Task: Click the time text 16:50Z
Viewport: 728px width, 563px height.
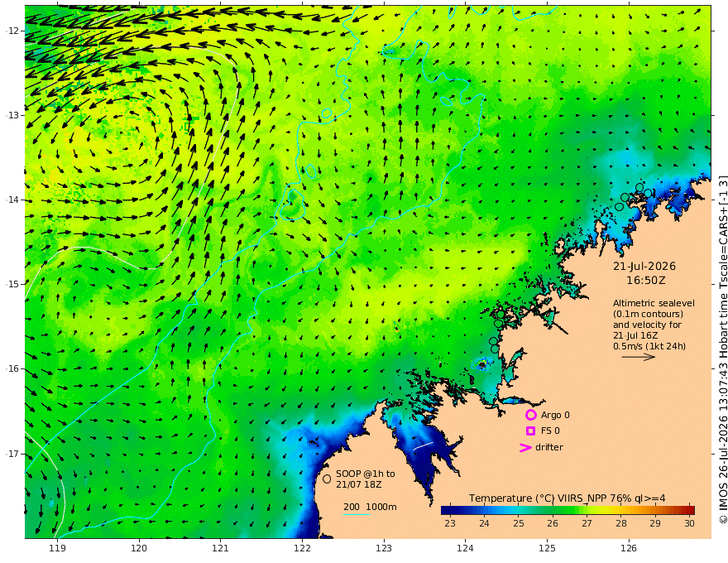Action: (646, 281)
